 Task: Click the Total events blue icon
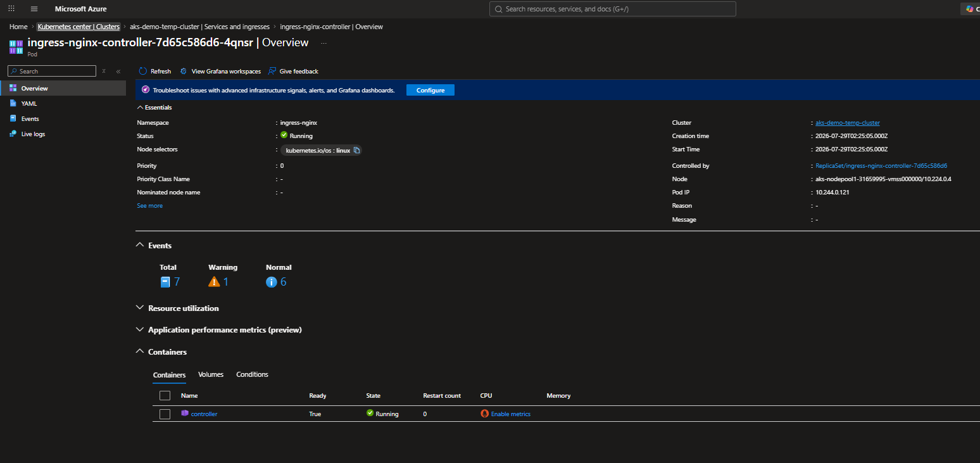click(x=165, y=282)
